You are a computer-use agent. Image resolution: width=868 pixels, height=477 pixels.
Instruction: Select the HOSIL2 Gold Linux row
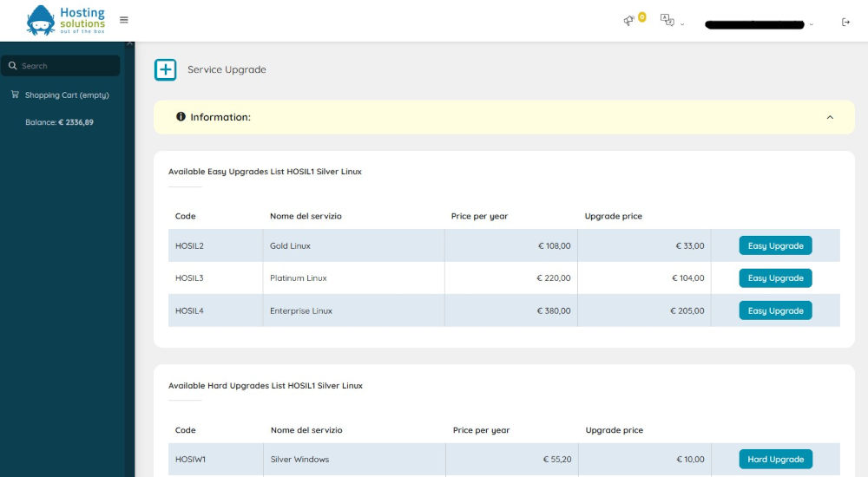click(x=503, y=245)
